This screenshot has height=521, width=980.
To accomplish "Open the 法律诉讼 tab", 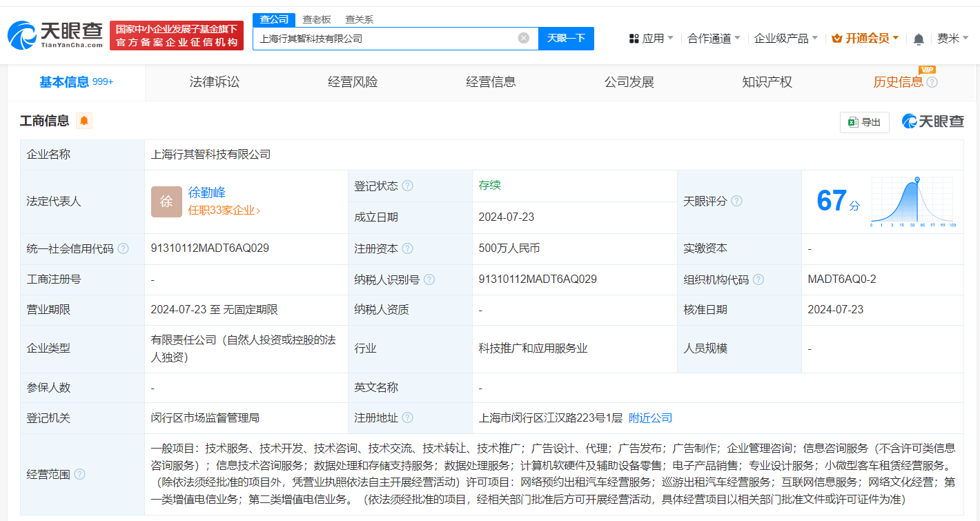I will point(214,81).
